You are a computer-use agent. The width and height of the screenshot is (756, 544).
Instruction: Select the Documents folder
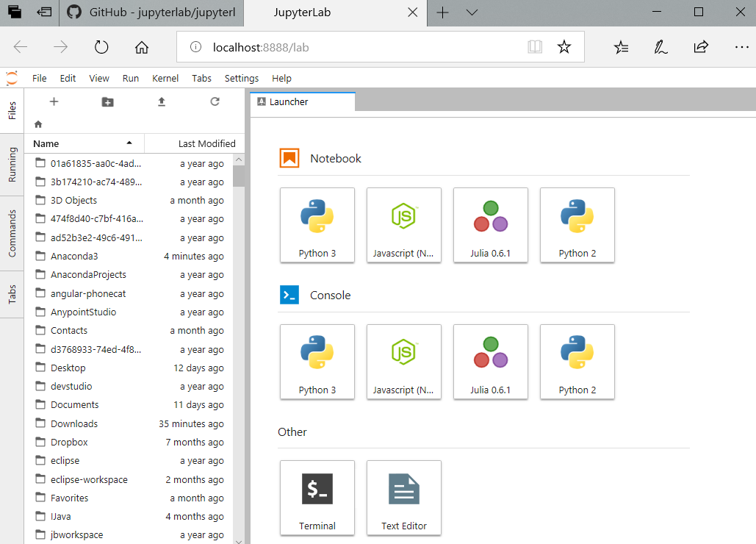click(130, 404)
